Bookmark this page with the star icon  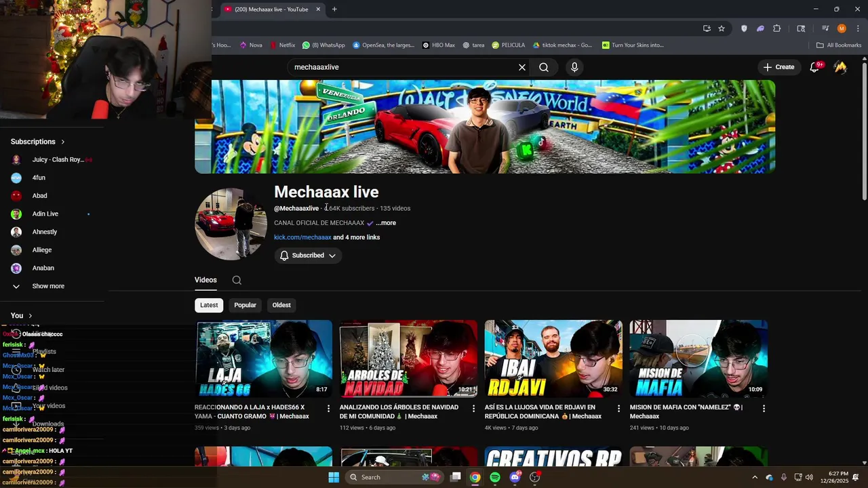coord(722,28)
